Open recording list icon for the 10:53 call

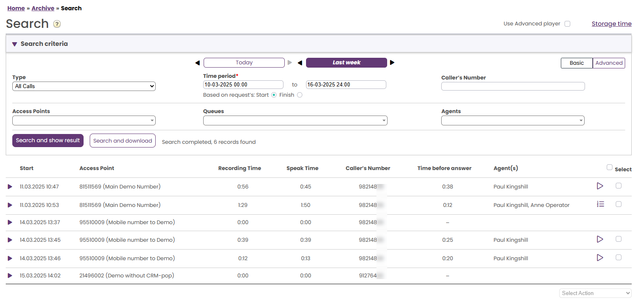point(600,204)
